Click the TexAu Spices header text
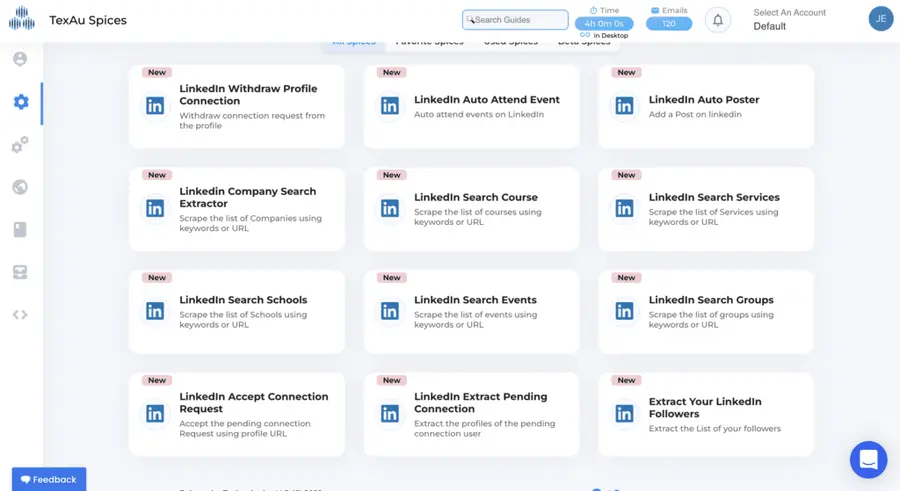900x491 pixels. (88, 20)
